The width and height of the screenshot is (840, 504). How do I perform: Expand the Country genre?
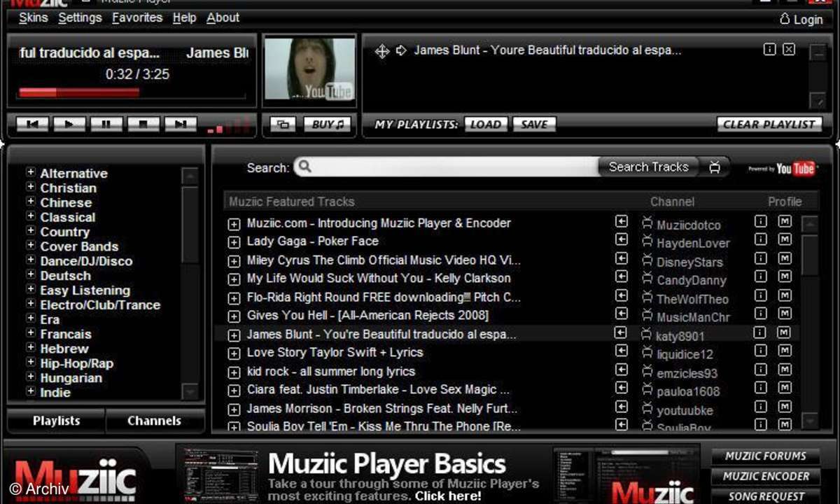(x=31, y=231)
